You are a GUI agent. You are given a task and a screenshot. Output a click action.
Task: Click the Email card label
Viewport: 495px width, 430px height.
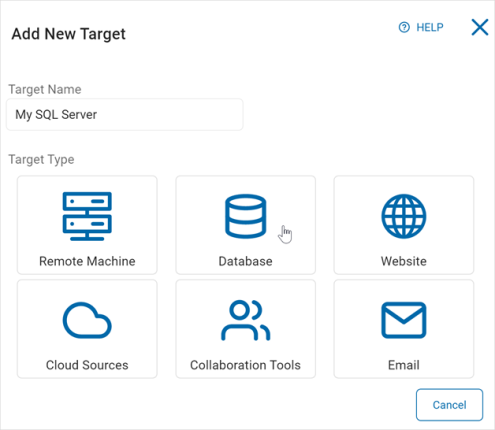[x=404, y=365]
